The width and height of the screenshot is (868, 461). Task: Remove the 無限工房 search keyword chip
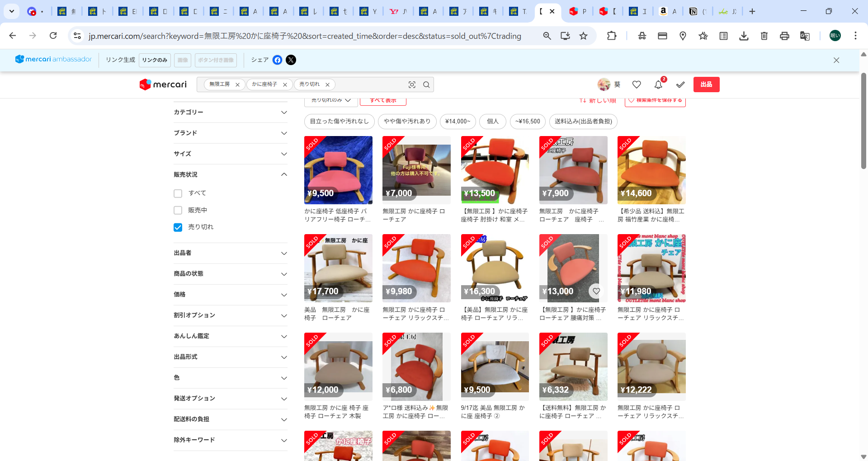point(237,85)
